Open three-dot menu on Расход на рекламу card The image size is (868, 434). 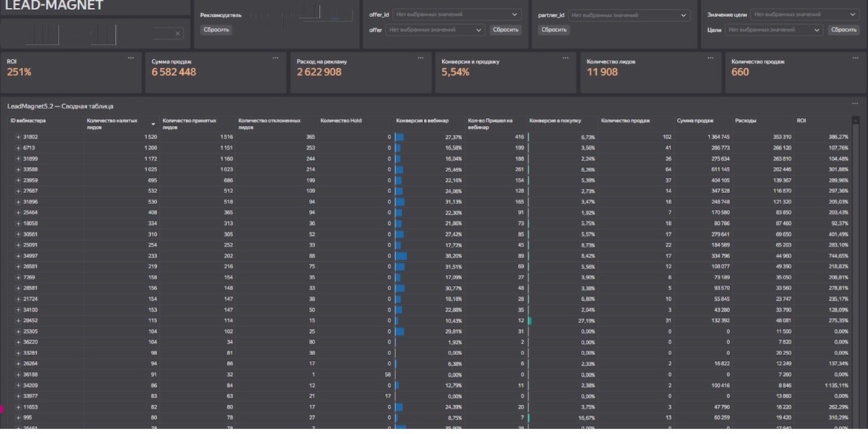[x=420, y=57]
